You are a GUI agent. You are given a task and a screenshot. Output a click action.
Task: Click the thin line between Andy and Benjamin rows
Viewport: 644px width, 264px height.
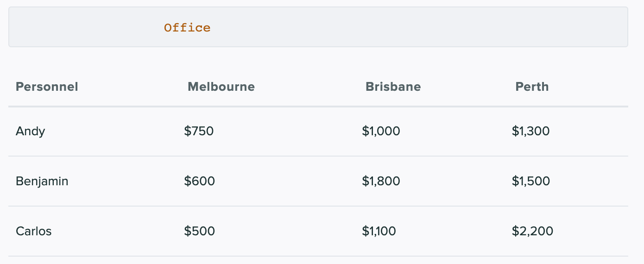coord(318,156)
